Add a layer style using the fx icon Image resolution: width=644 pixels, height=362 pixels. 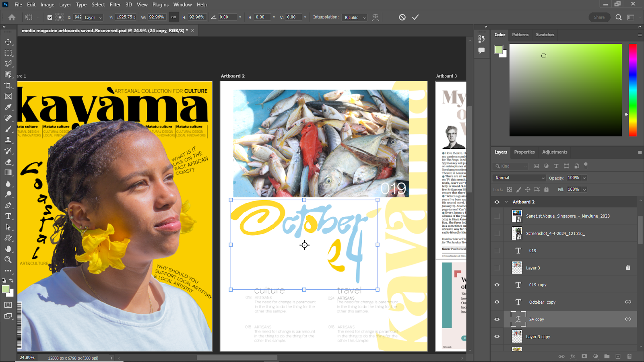(x=573, y=356)
